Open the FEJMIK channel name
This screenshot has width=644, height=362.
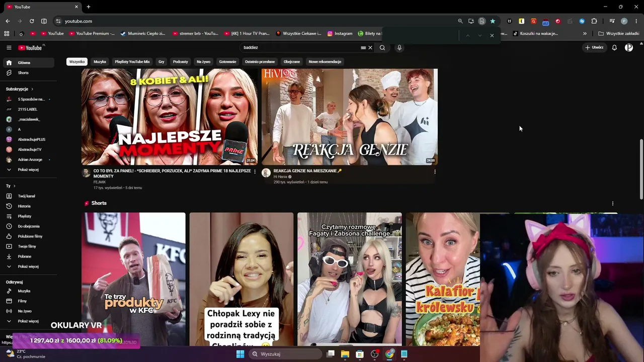[100, 182]
